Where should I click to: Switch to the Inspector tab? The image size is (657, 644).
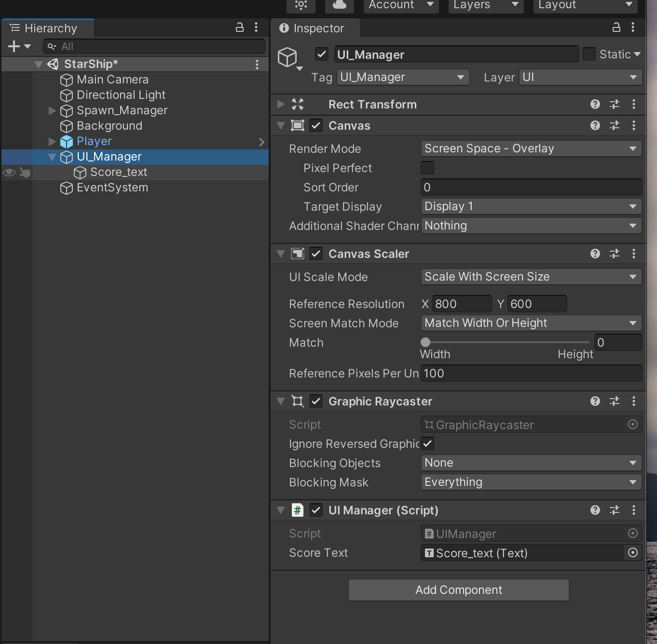tap(316, 28)
